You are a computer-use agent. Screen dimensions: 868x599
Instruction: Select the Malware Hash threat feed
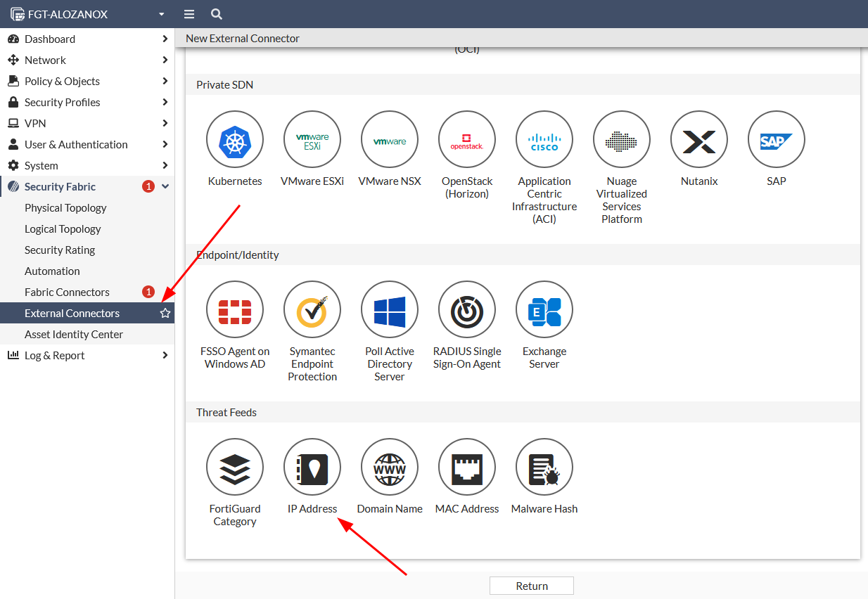[x=544, y=468]
